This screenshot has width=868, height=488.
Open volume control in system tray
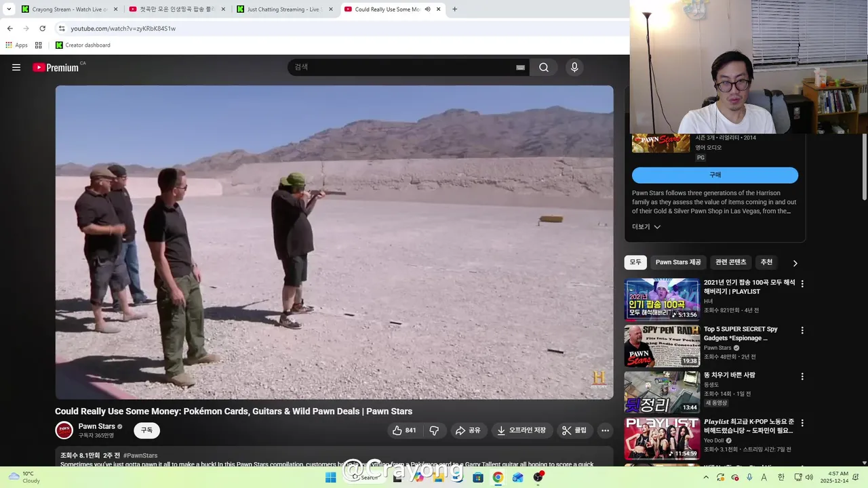pos(809,477)
